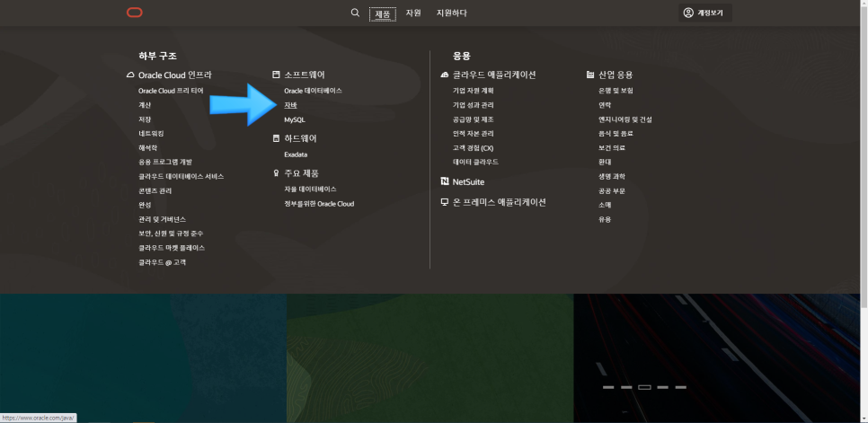This screenshot has height=423, width=868.
Task: Open 클라우드 데이터베이스 서비스 link
Action: (x=181, y=176)
